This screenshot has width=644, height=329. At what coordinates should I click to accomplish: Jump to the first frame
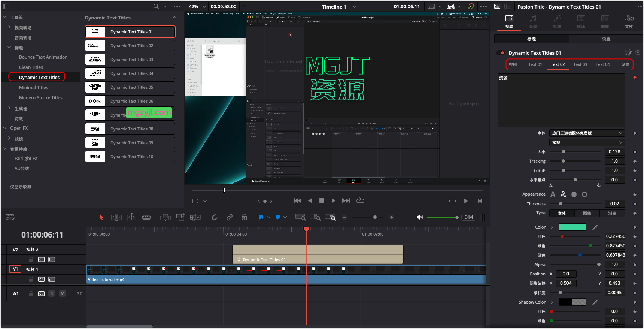pyautogui.click(x=298, y=201)
